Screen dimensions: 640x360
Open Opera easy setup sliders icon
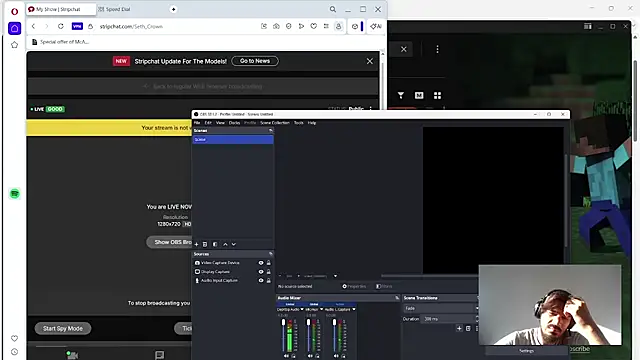pyautogui.click(x=326, y=26)
